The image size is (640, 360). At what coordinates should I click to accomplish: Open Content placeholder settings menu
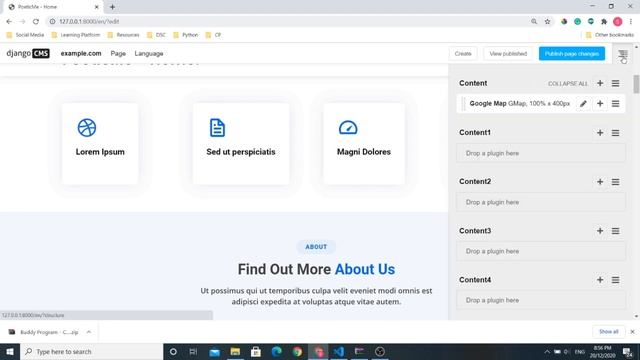pos(616,83)
